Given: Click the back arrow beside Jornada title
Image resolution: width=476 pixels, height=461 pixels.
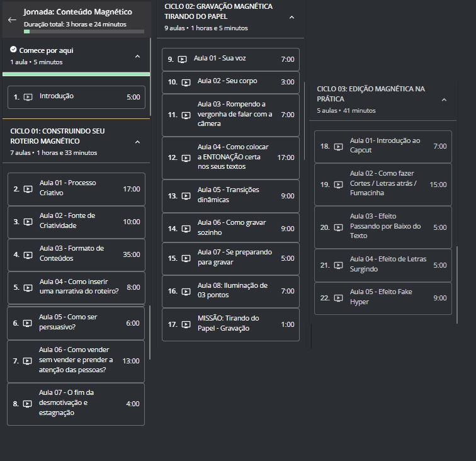Looking at the screenshot, I should tap(12, 20).
